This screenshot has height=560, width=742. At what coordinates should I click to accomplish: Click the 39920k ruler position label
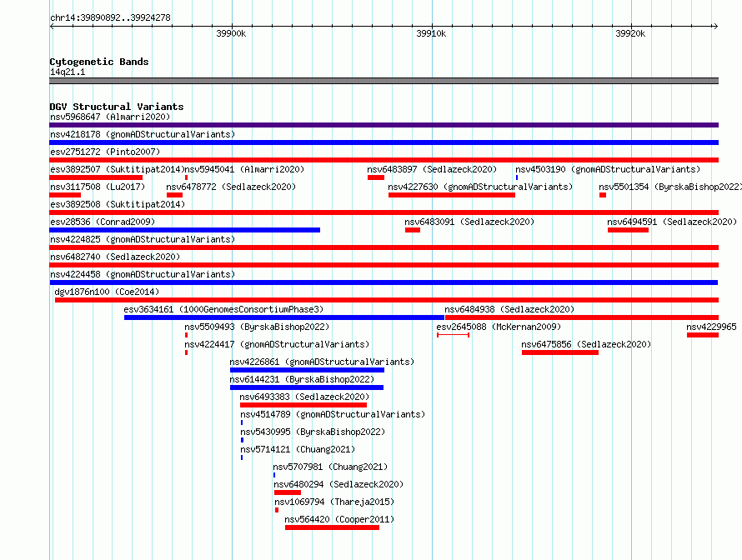tap(630, 33)
